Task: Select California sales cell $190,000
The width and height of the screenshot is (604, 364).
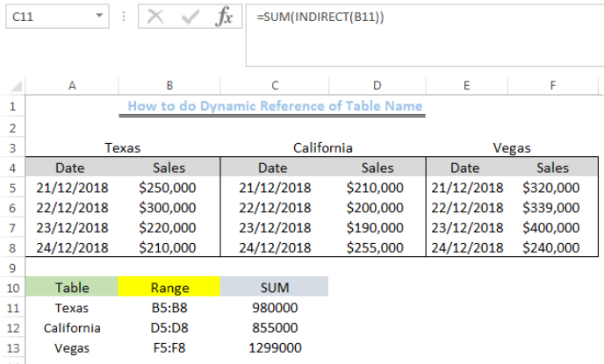Action: [375, 228]
